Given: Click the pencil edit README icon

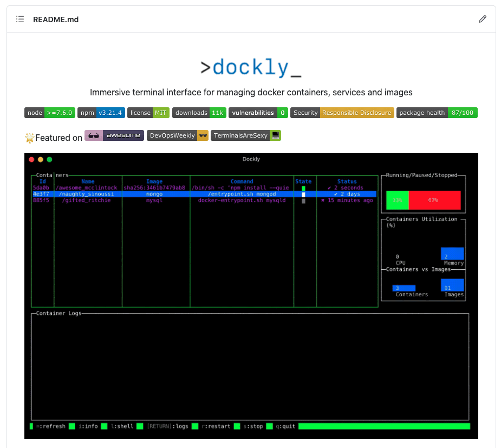Looking at the screenshot, I should coord(483,20).
